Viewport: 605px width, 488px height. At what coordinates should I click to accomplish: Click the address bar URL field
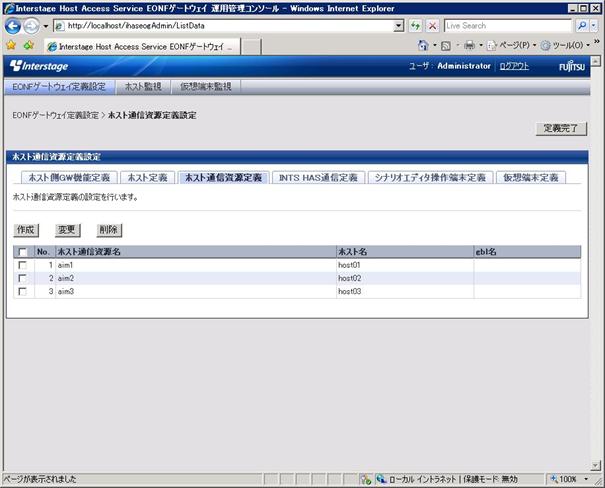point(224,26)
